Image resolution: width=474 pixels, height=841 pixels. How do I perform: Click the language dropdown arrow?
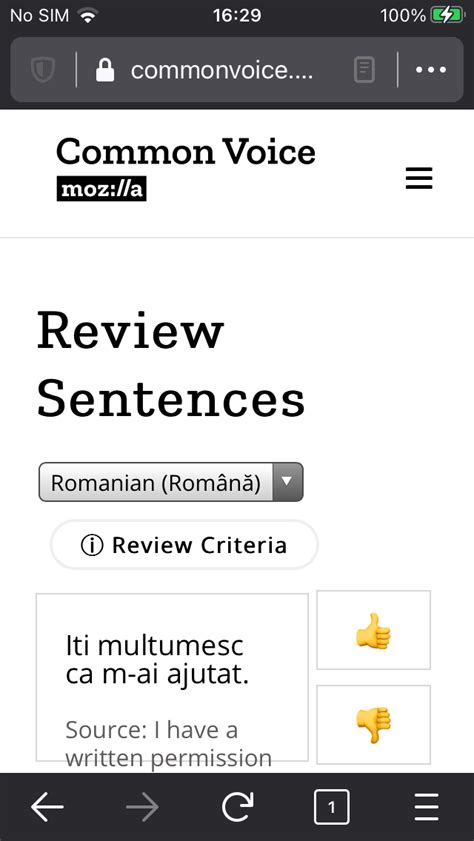coord(288,482)
